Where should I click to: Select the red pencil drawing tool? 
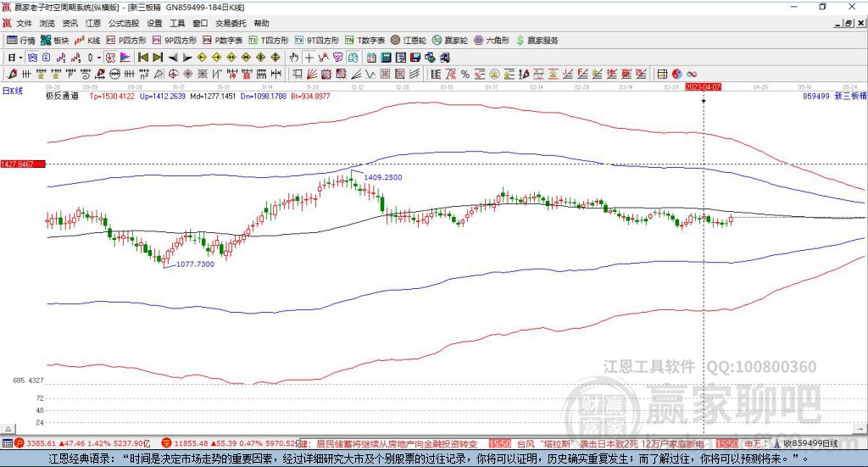tap(12, 74)
